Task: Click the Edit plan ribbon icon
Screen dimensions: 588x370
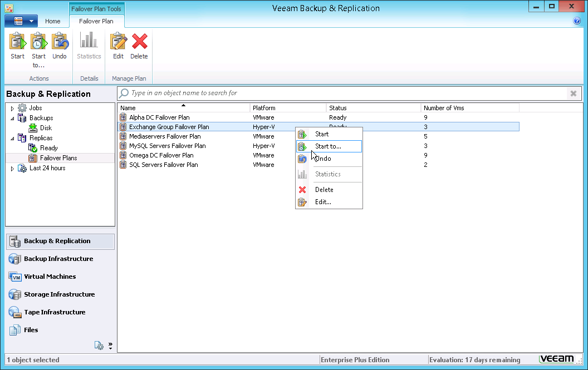Action: [x=118, y=41]
